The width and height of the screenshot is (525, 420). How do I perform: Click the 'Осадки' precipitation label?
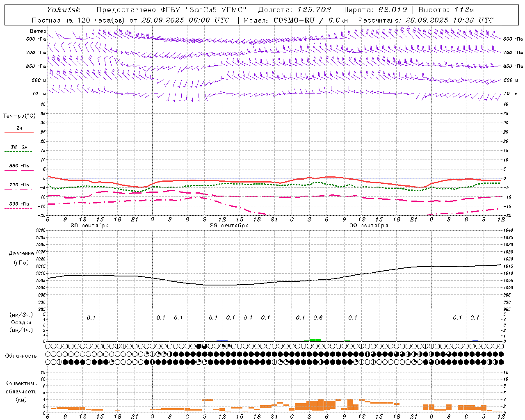click(21, 322)
